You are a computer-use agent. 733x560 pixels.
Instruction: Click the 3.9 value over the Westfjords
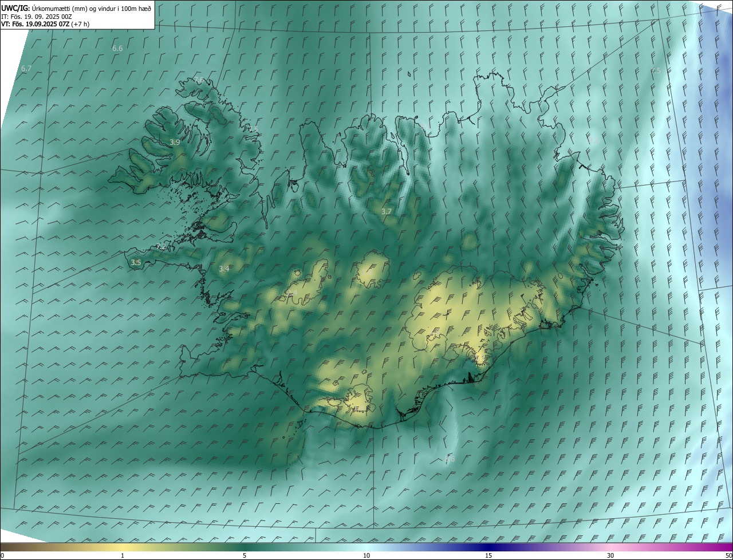pos(175,142)
